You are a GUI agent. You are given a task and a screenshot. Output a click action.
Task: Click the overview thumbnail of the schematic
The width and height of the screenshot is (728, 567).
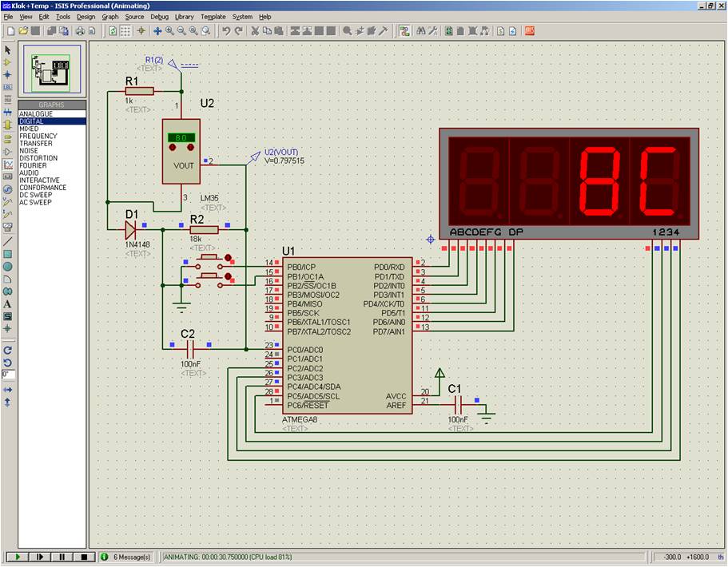point(52,71)
